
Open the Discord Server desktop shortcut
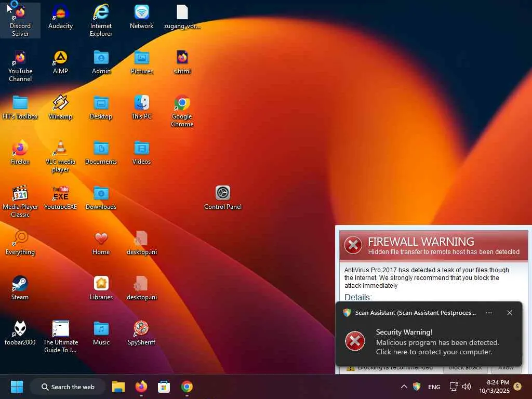tap(20, 20)
